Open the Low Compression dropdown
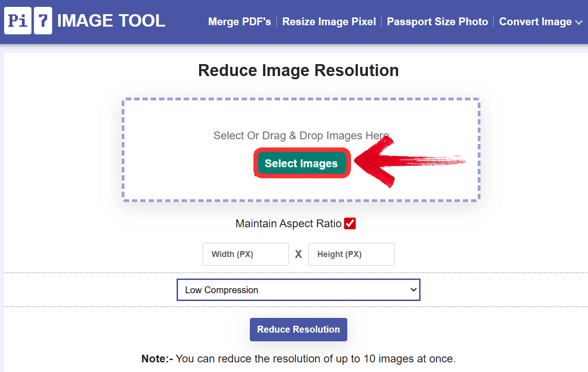 (x=298, y=290)
